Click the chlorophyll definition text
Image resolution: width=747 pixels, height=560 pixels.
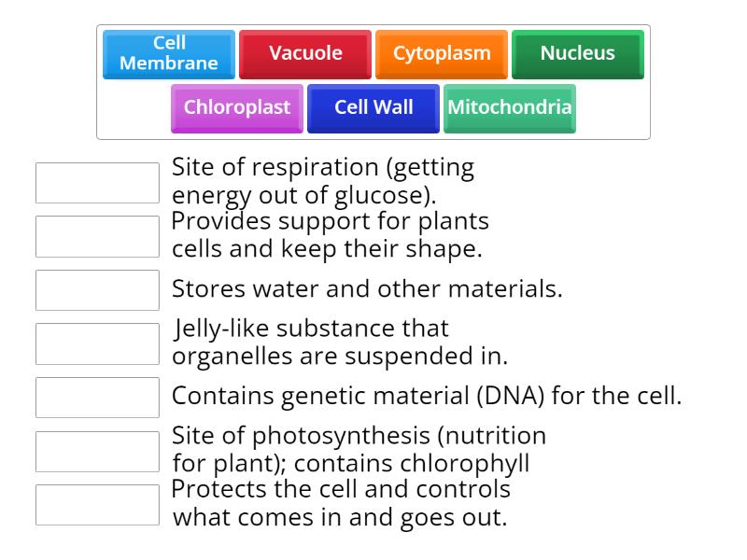[x=359, y=450]
